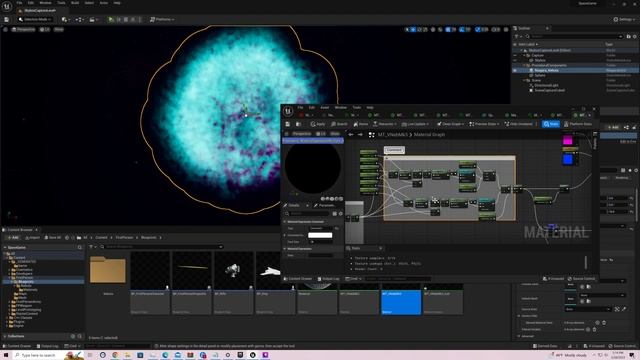Click Add button in Content Browser
The image size is (640, 360).
12,238
